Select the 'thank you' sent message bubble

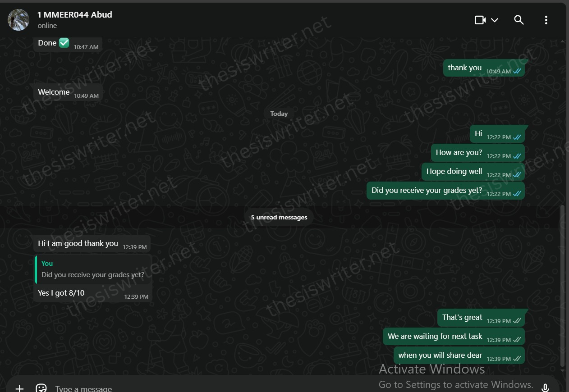click(484, 68)
